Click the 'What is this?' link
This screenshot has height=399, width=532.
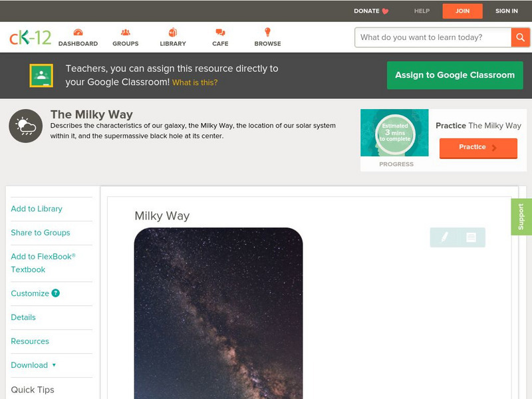[195, 82]
